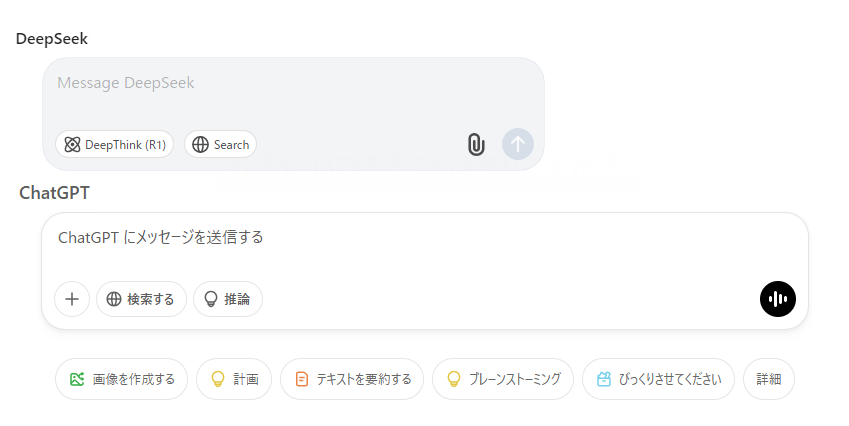Focus the ChatGPT にメッセージを送信する field
Screen dimensions: 849x426
tap(424, 245)
